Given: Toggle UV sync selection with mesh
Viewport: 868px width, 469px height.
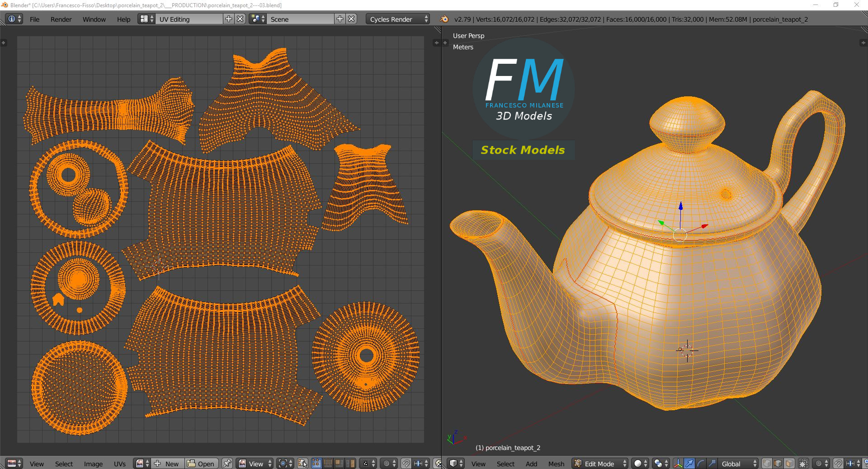Looking at the screenshot, I should pos(303,464).
